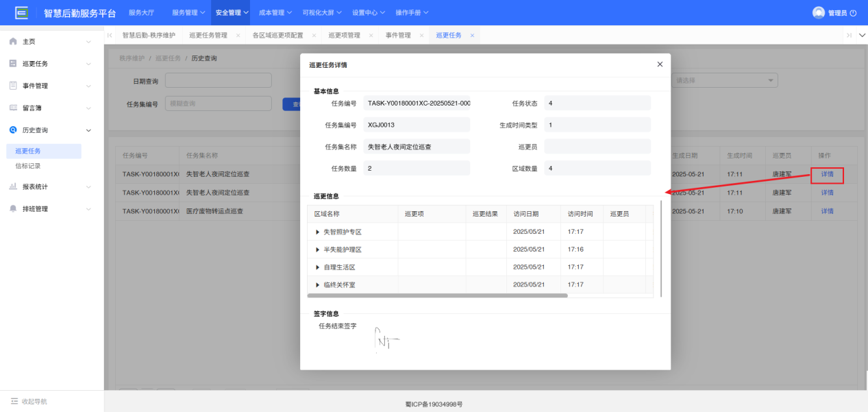Click the platform logo icon

coord(22,12)
